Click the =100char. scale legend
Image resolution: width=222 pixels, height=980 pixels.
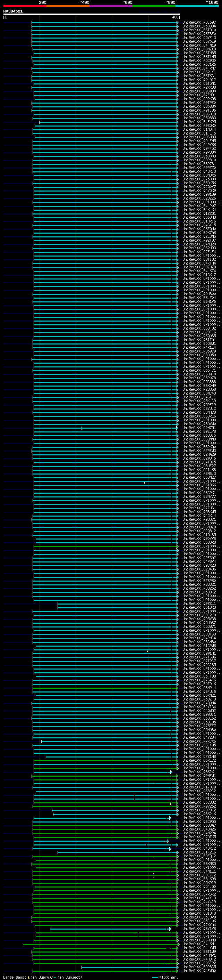click(165, 977)
